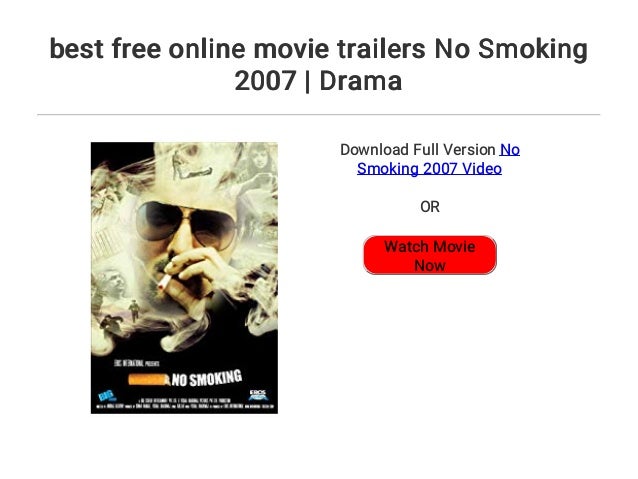Click the skull sketch atop the poster
This screenshot has width=638, height=479.
191,162
